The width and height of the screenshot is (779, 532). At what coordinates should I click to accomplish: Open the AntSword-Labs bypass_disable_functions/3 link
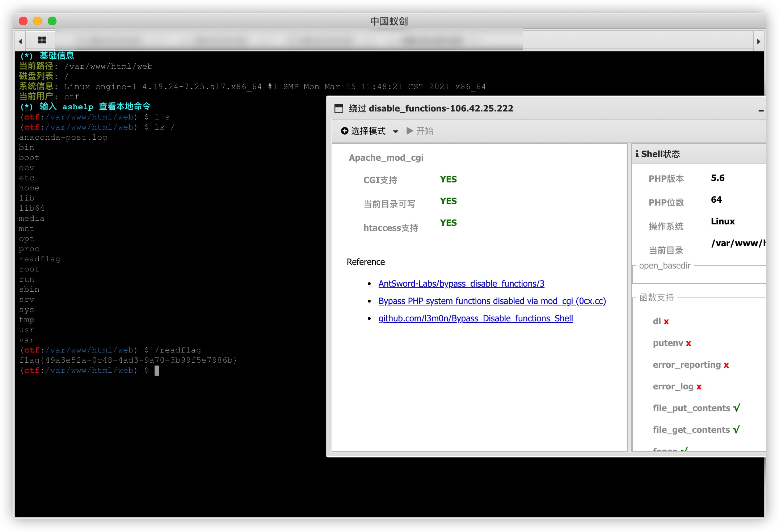[461, 284]
